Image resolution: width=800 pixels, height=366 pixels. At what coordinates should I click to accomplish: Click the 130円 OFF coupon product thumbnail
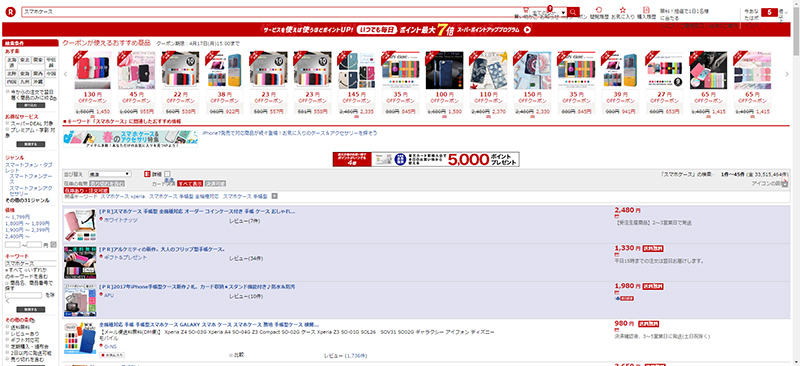click(x=92, y=70)
